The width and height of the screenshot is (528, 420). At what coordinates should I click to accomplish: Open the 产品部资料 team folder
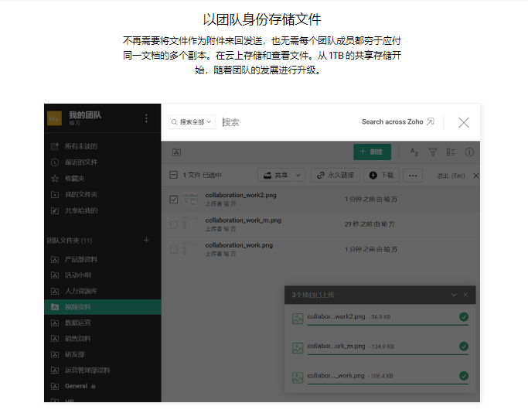(81, 259)
